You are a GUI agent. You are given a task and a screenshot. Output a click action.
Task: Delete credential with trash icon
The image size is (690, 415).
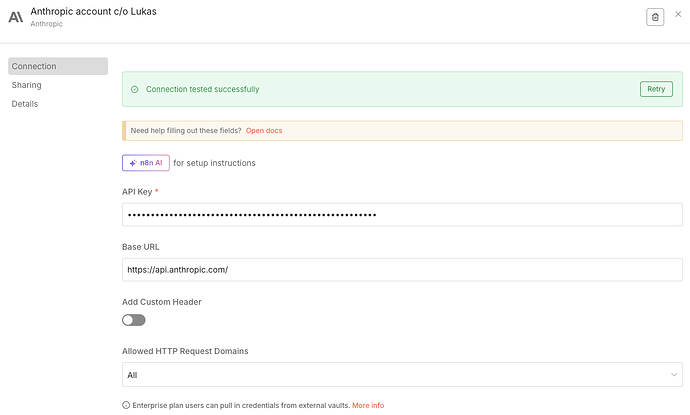tap(655, 16)
